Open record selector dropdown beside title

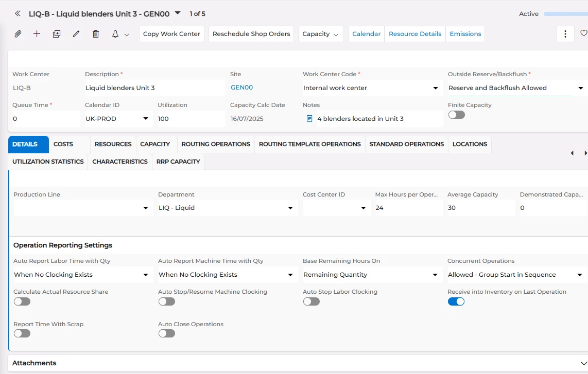coord(178,13)
